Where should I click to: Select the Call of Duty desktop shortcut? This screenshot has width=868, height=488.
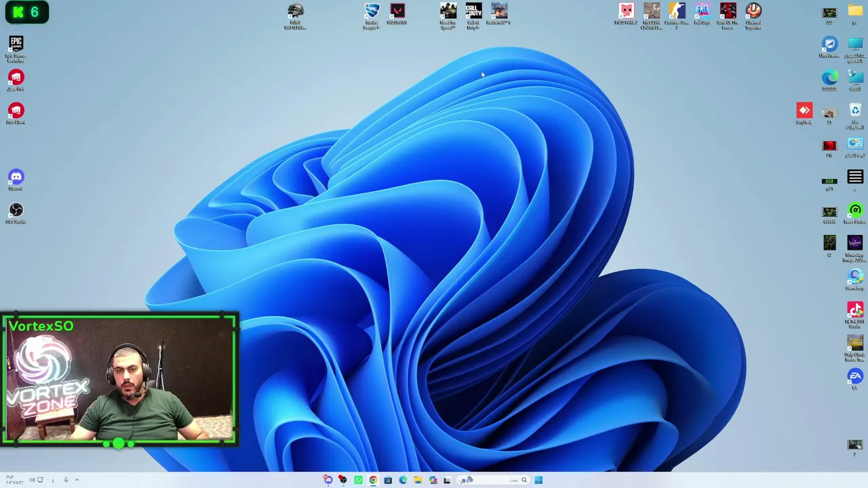tap(473, 16)
